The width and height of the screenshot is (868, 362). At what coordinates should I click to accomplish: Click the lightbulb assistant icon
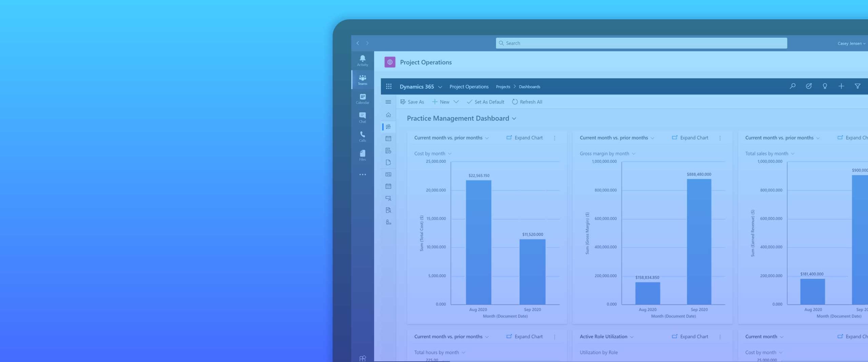825,86
